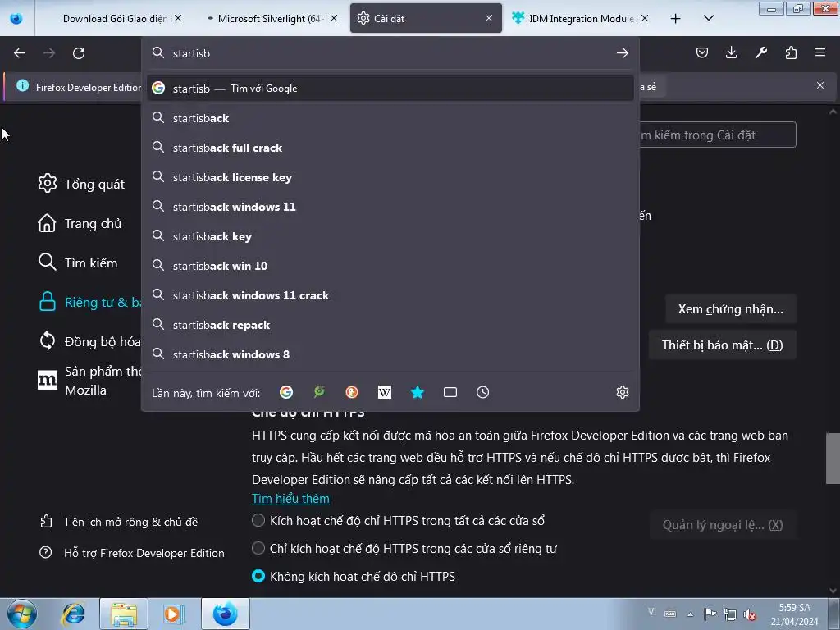Submit search with the go arrow
Image resolution: width=840 pixels, height=630 pixels.
pos(622,53)
